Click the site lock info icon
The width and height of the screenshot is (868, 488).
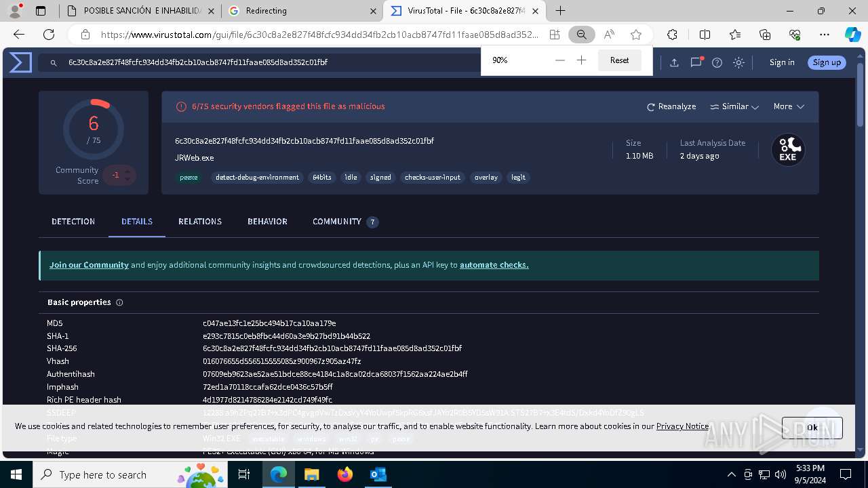(x=85, y=35)
